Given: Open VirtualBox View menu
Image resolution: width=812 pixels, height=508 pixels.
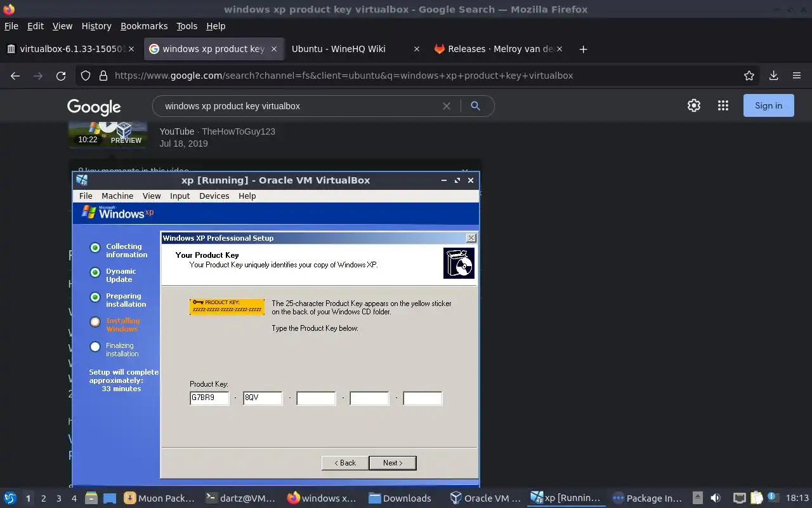Looking at the screenshot, I should 152,196.
